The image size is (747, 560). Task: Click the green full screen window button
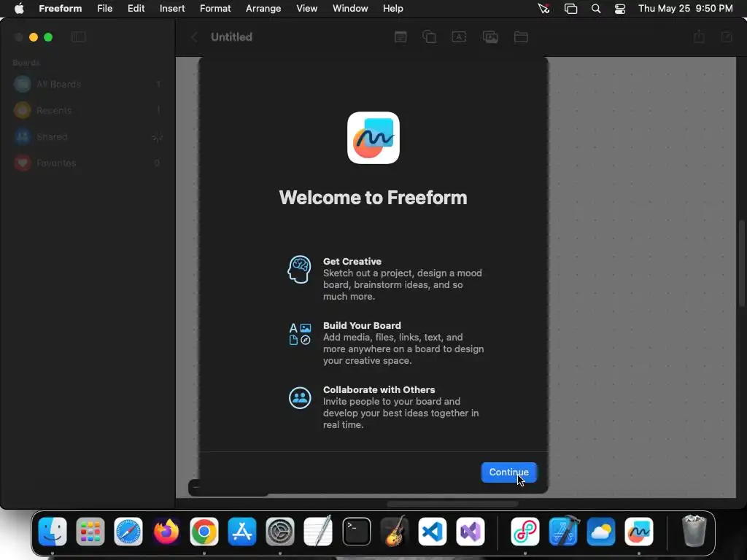[48, 37]
